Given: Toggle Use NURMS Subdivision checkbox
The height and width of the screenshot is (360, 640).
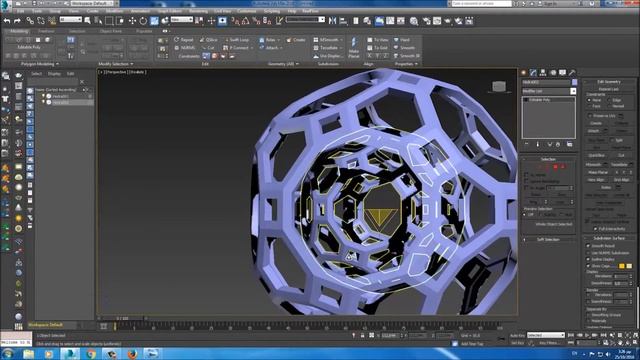Looking at the screenshot, I should pyautogui.click(x=588, y=253).
